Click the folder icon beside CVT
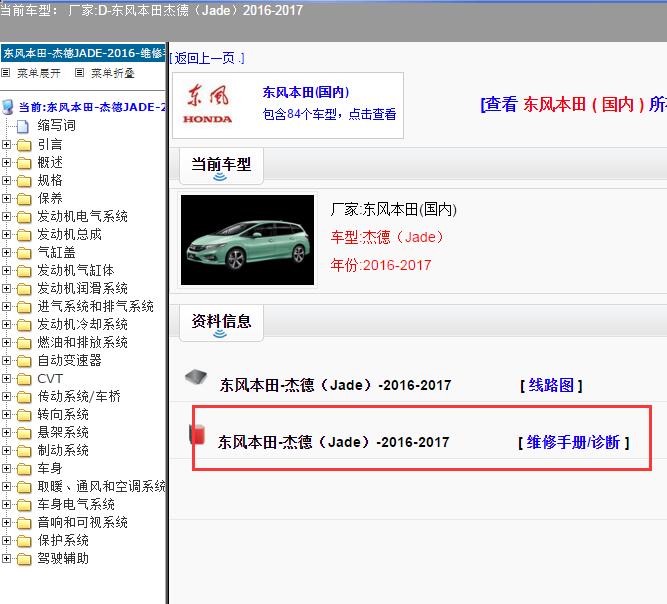This screenshot has height=604, width=667. coord(24,379)
